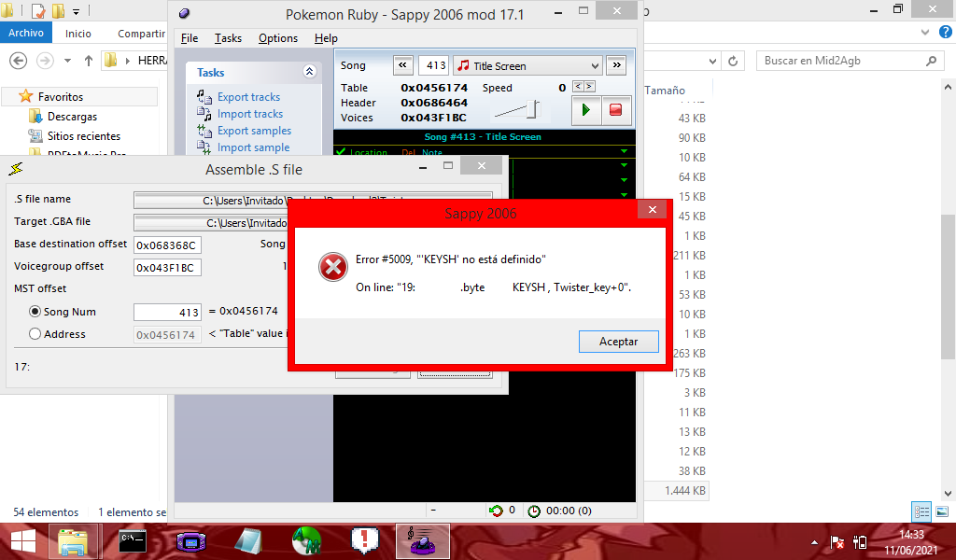The image size is (956, 560).
Task: Click the Speed slider handle
Action: tap(533, 109)
